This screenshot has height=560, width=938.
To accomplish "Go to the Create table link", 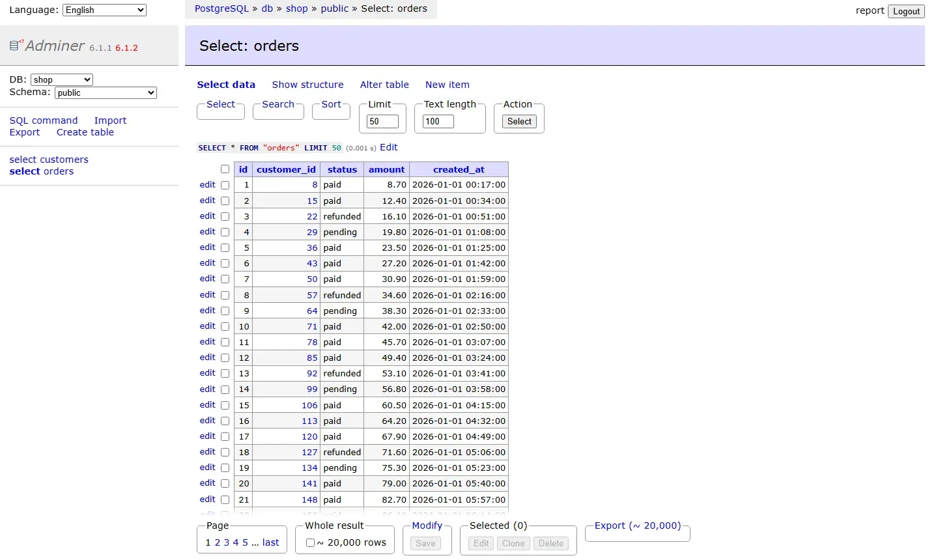I will (x=85, y=132).
